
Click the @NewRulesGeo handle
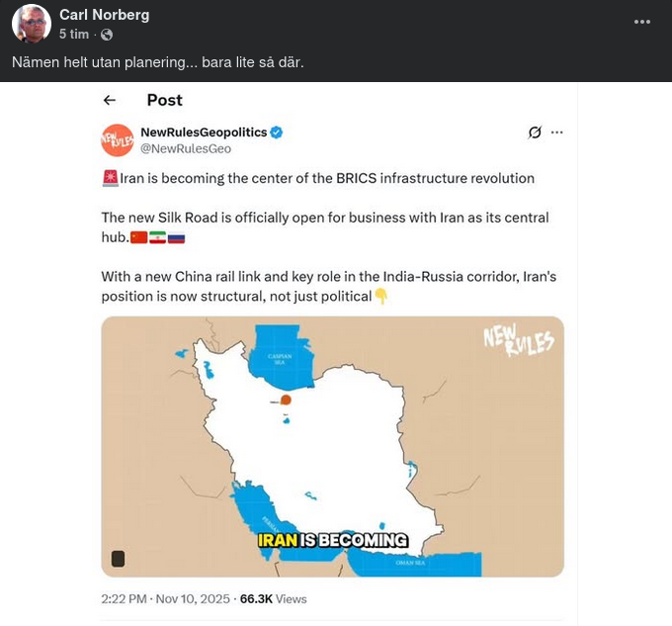[x=186, y=148]
